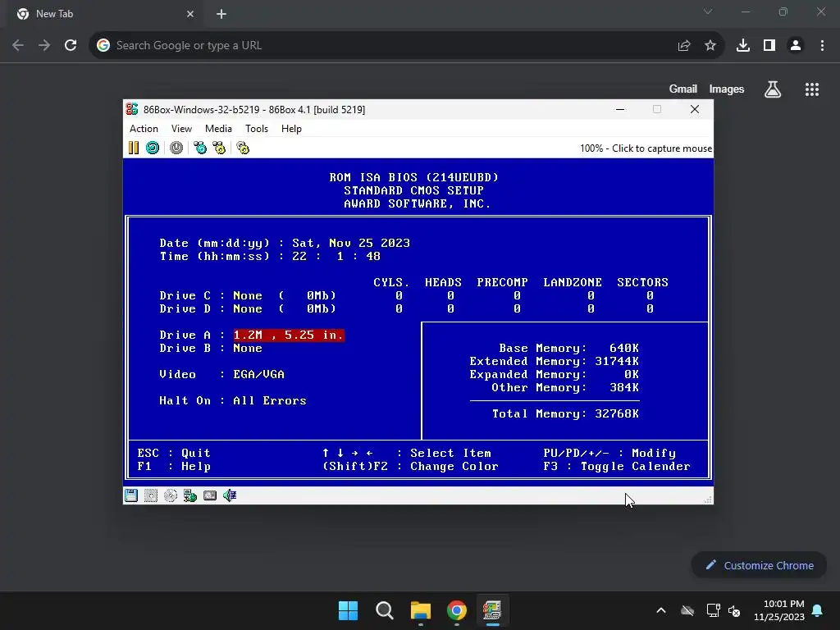This screenshot has height=630, width=840.
Task: Open the Gmail link
Action: pyautogui.click(x=683, y=89)
